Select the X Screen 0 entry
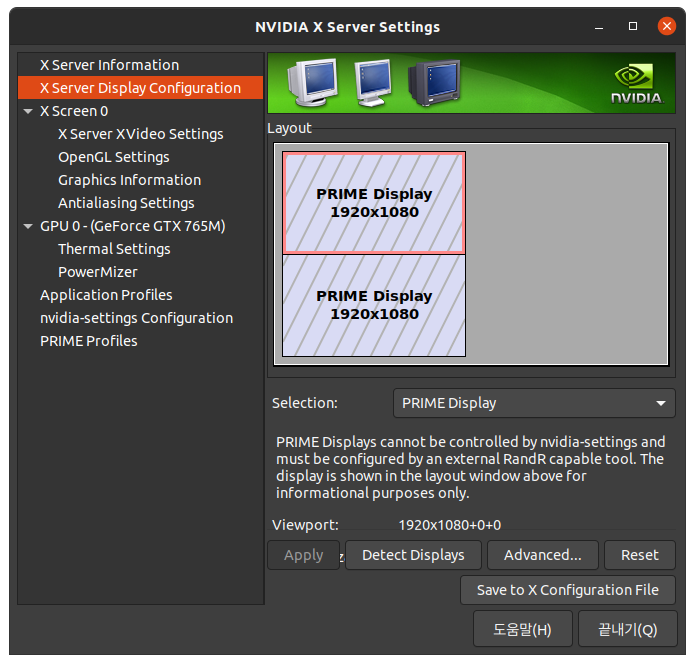The height and width of the screenshot is (664, 695). click(x=74, y=111)
